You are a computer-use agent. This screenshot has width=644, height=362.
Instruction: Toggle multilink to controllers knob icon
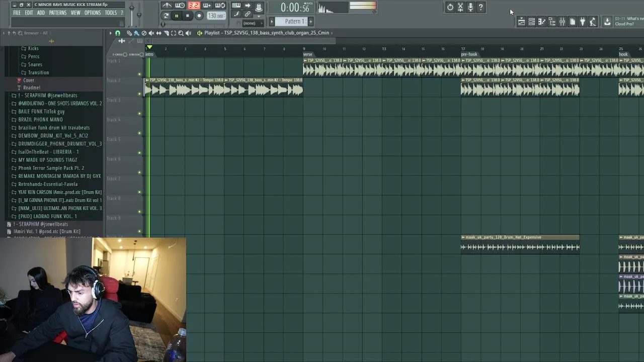click(x=259, y=7)
